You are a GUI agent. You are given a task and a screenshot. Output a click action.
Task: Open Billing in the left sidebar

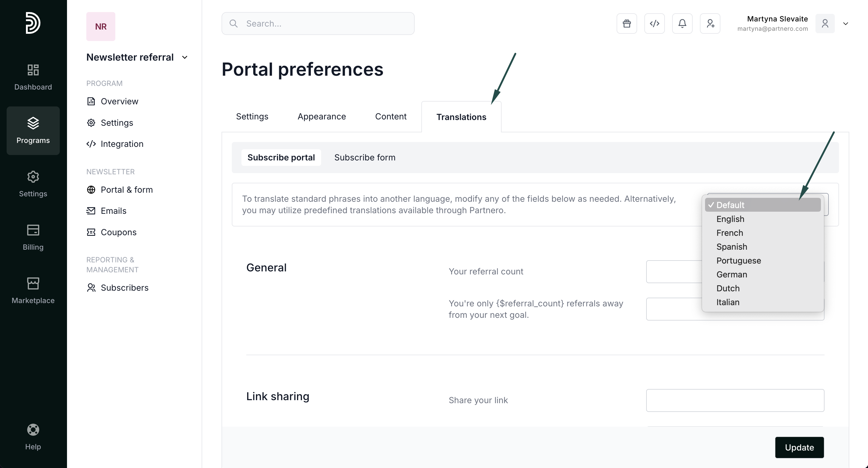coord(33,237)
